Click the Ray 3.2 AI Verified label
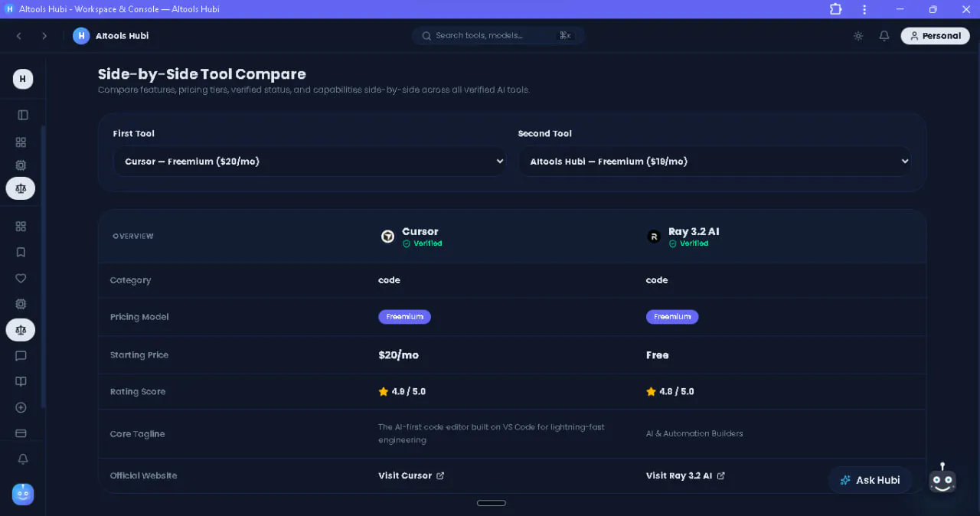 coord(688,243)
